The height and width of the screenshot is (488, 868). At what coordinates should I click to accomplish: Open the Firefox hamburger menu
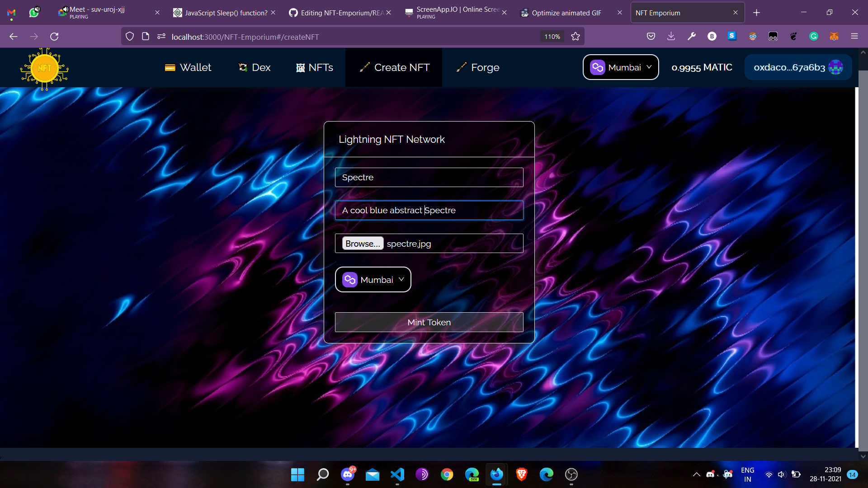pyautogui.click(x=854, y=37)
